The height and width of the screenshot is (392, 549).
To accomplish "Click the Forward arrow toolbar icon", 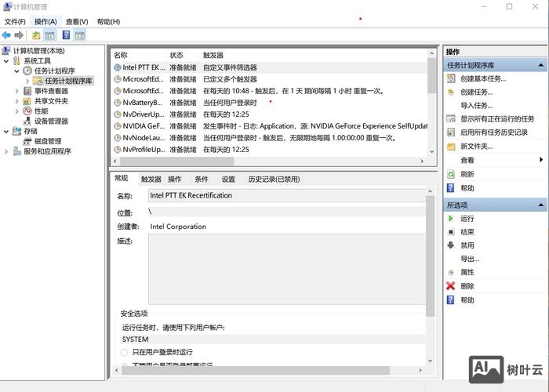I will tap(19, 35).
